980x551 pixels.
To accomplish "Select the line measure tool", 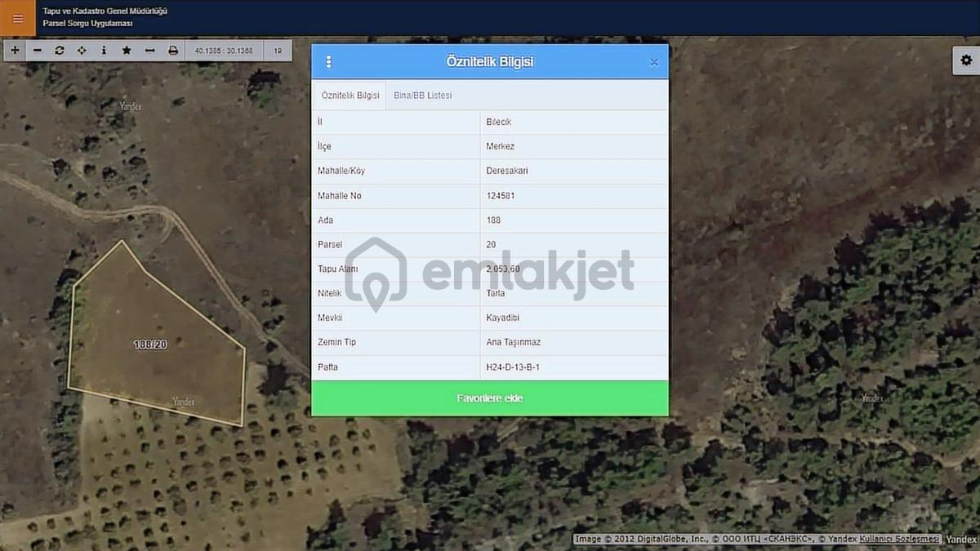I will point(149,51).
